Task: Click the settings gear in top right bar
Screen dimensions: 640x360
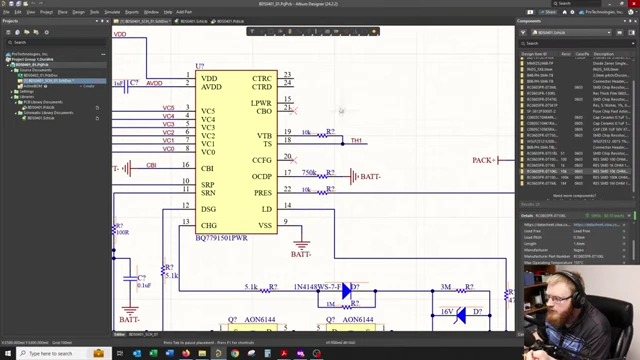Action: (572, 12)
